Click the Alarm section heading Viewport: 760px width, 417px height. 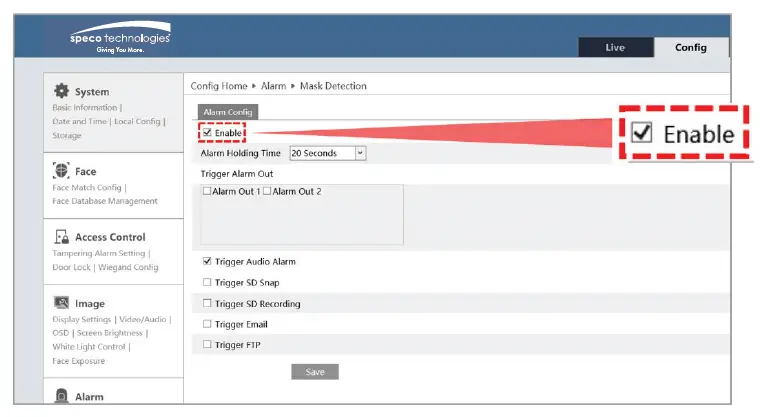[89, 397]
